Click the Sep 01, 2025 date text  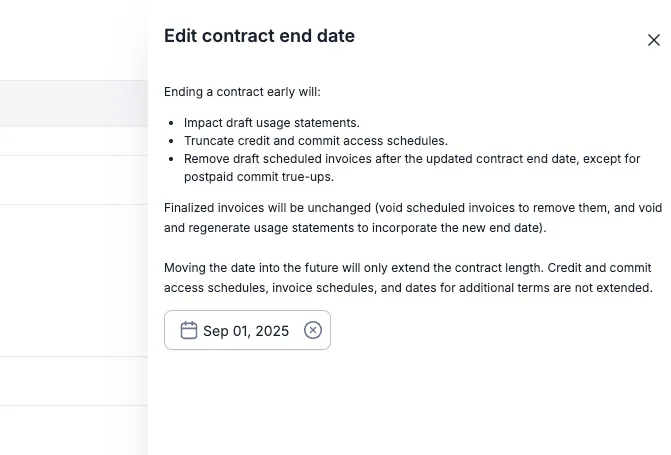246,331
